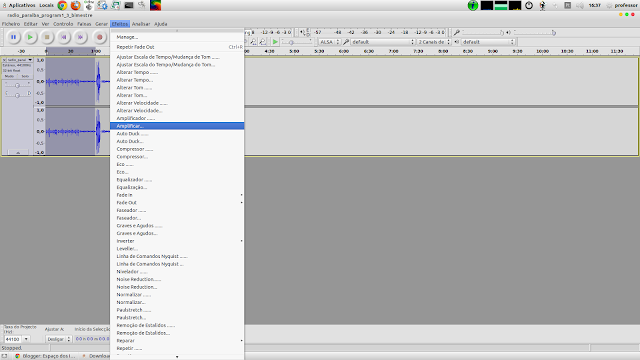The width and height of the screenshot is (640, 360).
Task: Open the Ficheiro menu
Action: (11, 24)
